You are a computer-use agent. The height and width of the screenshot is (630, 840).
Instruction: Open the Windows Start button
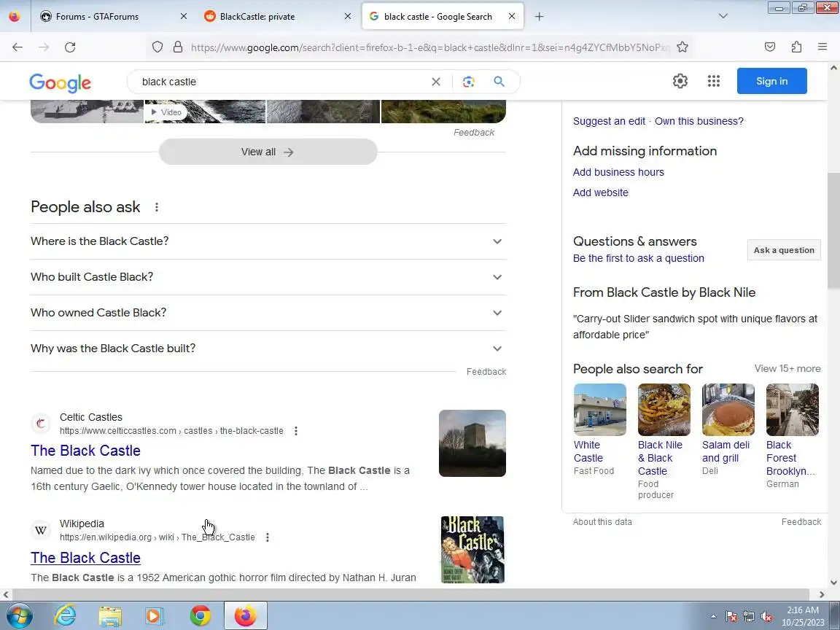(19, 615)
